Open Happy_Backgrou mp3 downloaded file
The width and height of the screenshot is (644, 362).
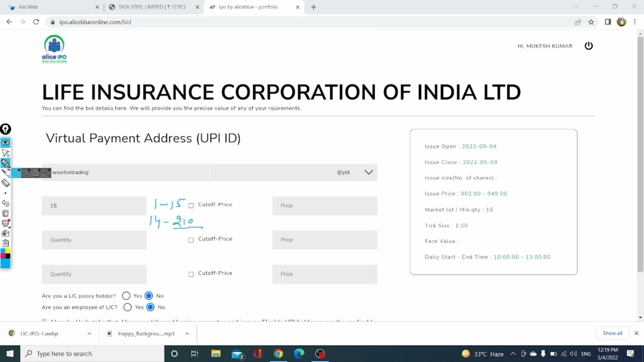[146, 333]
